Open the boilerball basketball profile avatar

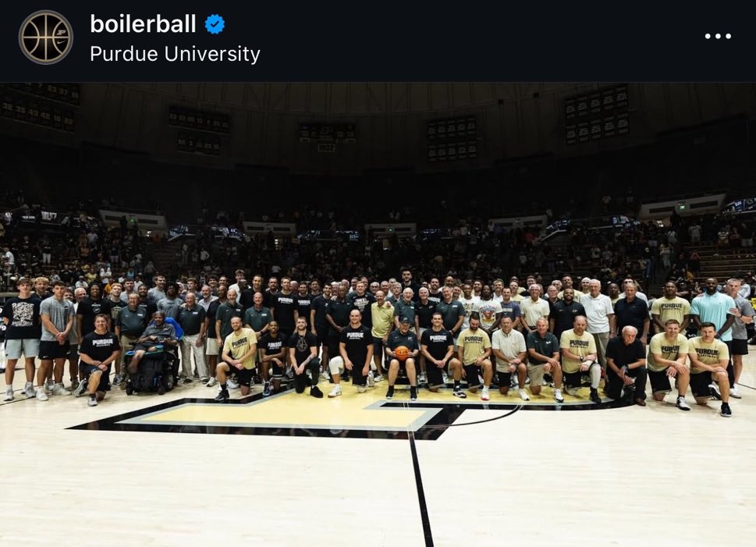pos(46,37)
